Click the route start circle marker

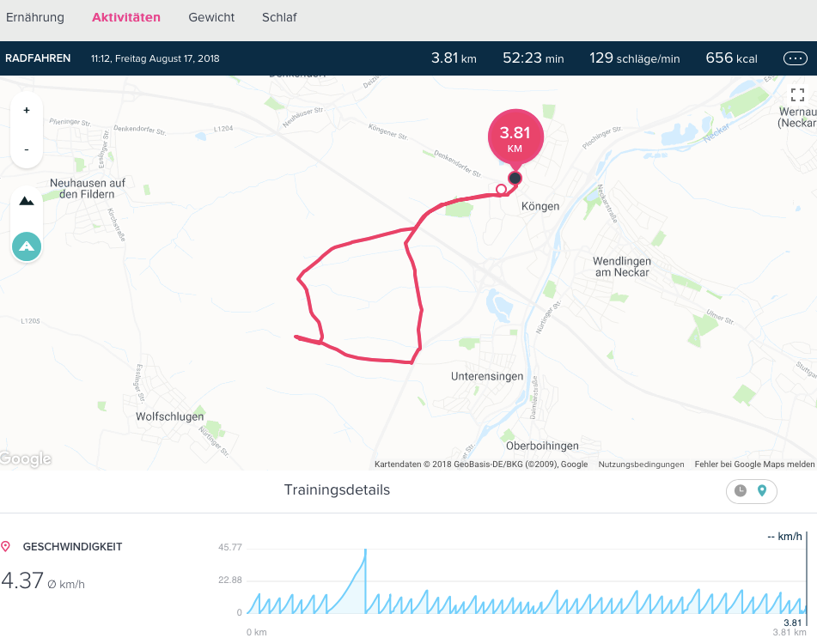coord(501,189)
